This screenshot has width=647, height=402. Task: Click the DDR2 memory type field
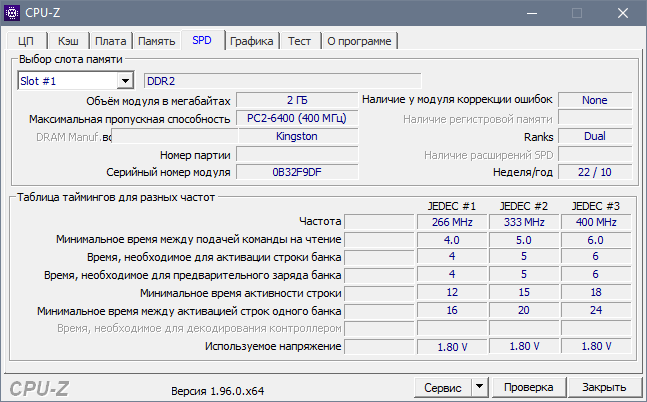[x=282, y=81]
